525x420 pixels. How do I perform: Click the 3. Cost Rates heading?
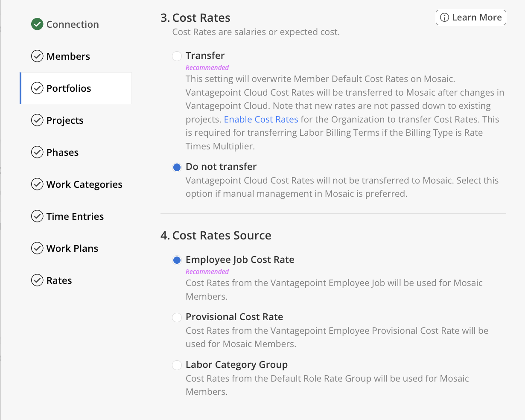point(195,18)
